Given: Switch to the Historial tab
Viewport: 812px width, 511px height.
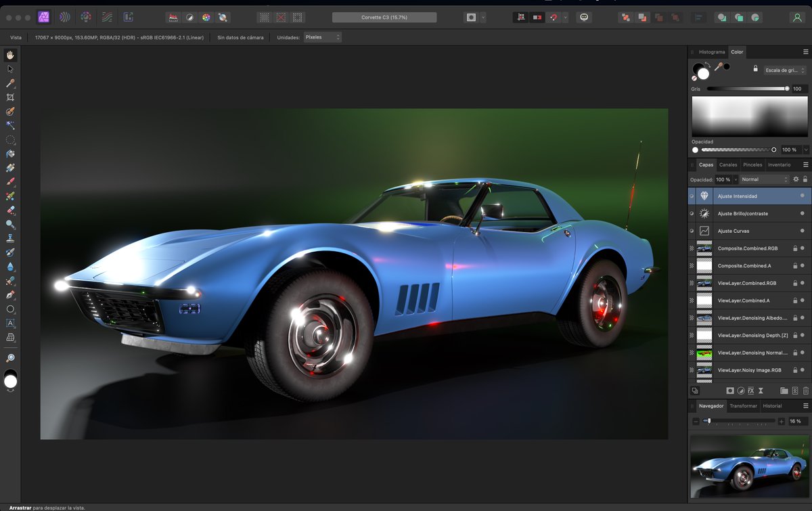Looking at the screenshot, I should click(772, 406).
